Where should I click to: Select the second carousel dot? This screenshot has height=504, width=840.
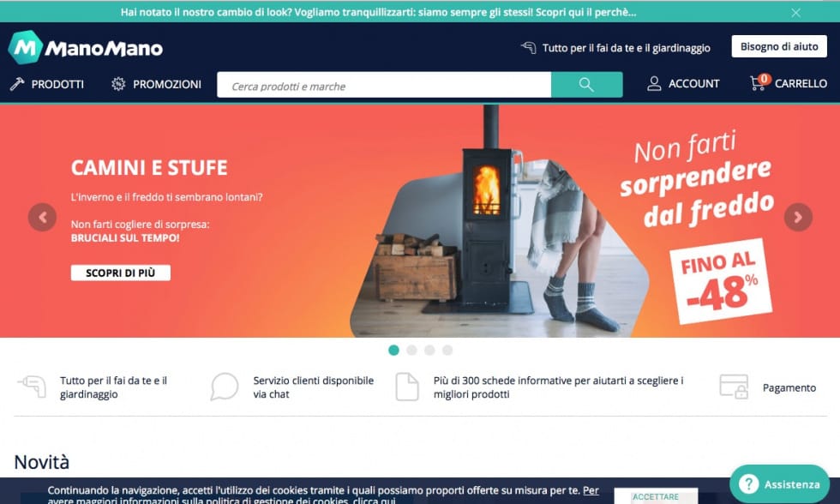(x=411, y=351)
